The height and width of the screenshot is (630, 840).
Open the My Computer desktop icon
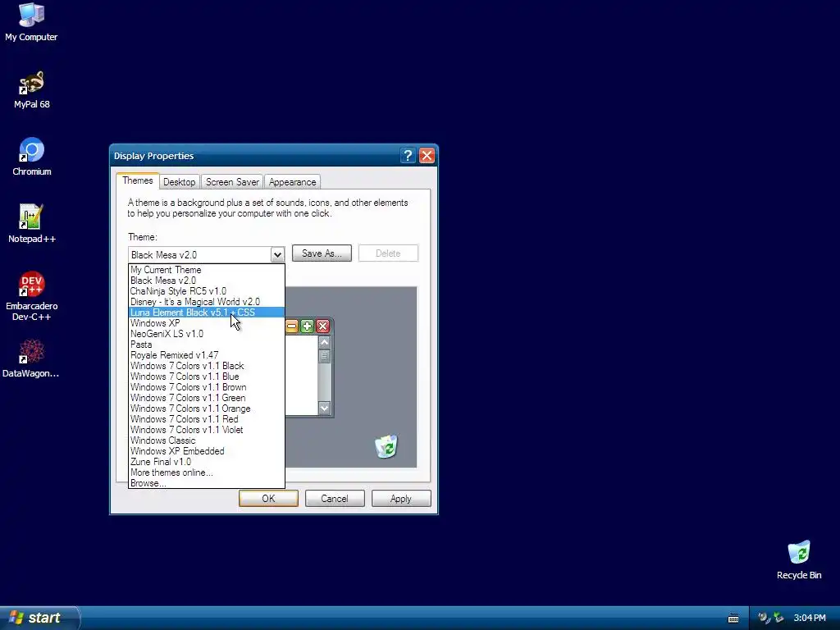(x=31, y=22)
